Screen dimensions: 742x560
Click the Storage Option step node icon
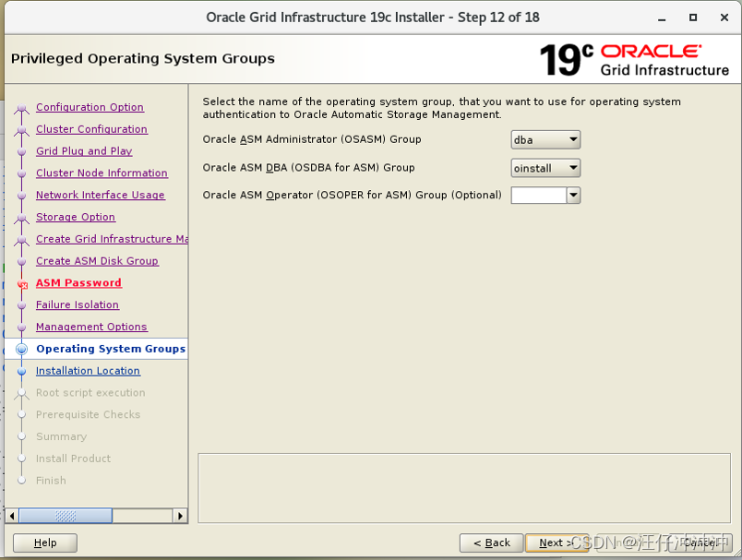[22, 218]
